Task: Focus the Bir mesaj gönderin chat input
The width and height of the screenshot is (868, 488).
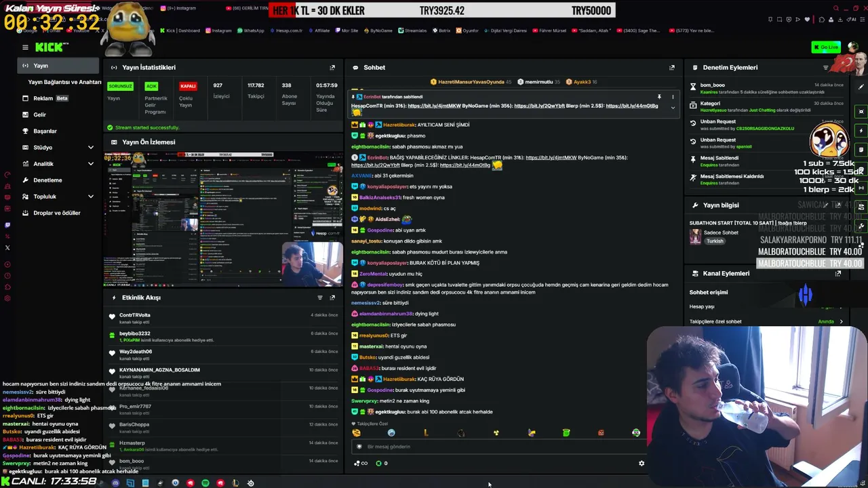Action: [x=498, y=447]
